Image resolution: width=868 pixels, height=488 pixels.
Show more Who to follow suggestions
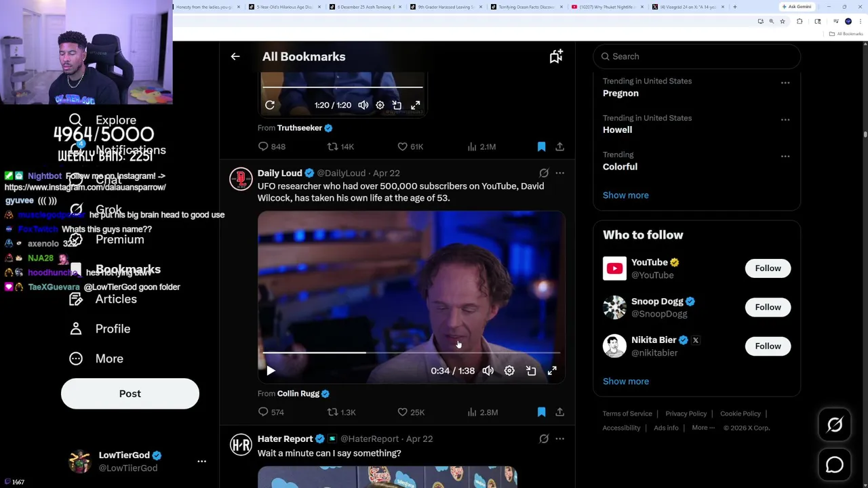[x=625, y=381]
